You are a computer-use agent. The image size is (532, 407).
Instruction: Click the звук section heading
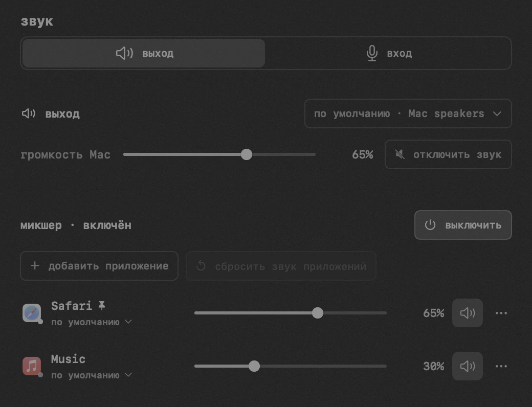coord(37,21)
